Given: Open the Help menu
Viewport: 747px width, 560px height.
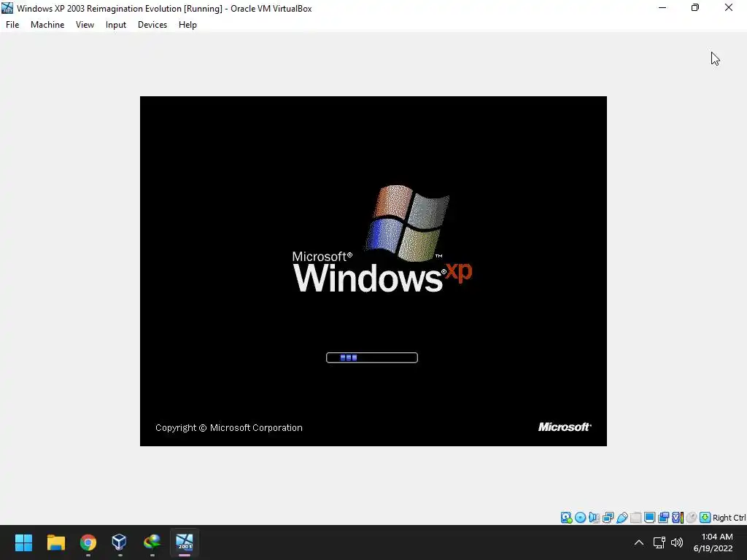Looking at the screenshot, I should point(187,25).
